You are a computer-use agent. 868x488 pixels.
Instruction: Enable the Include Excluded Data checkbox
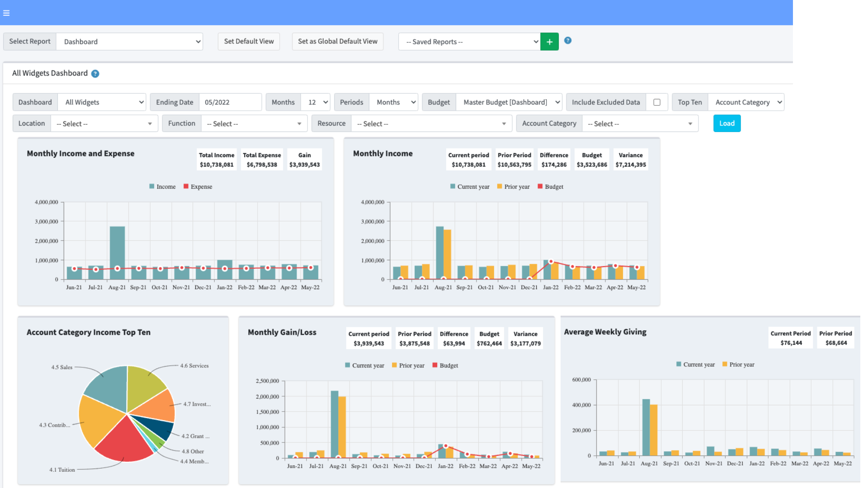click(x=656, y=102)
